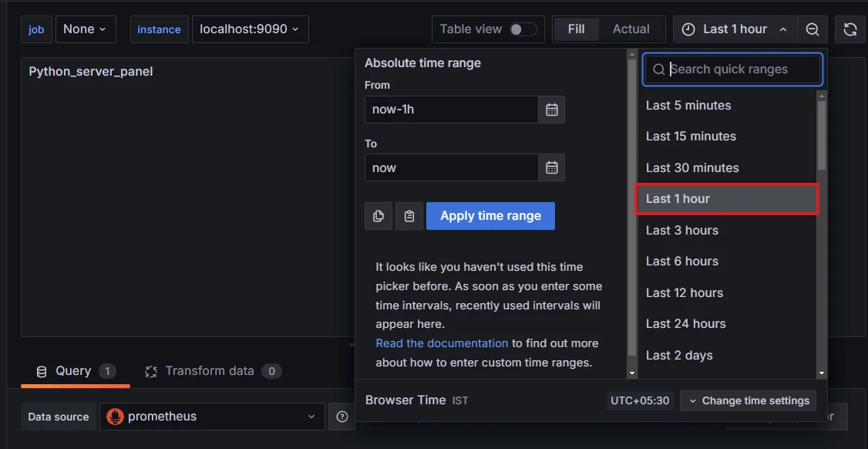This screenshot has width=868, height=449.
Task: Select Last 5 minutes quick range
Action: 727,106
